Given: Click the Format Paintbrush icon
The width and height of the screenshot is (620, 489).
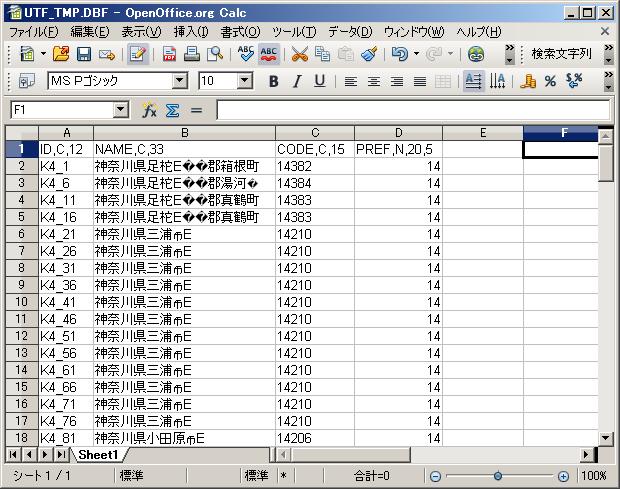Looking at the screenshot, I should (x=368, y=54).
